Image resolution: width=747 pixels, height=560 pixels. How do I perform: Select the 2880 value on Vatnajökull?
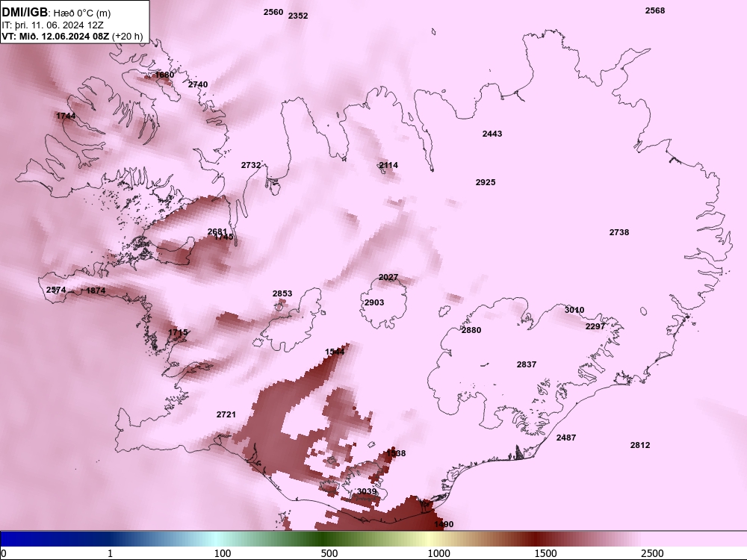pos(471,330)
